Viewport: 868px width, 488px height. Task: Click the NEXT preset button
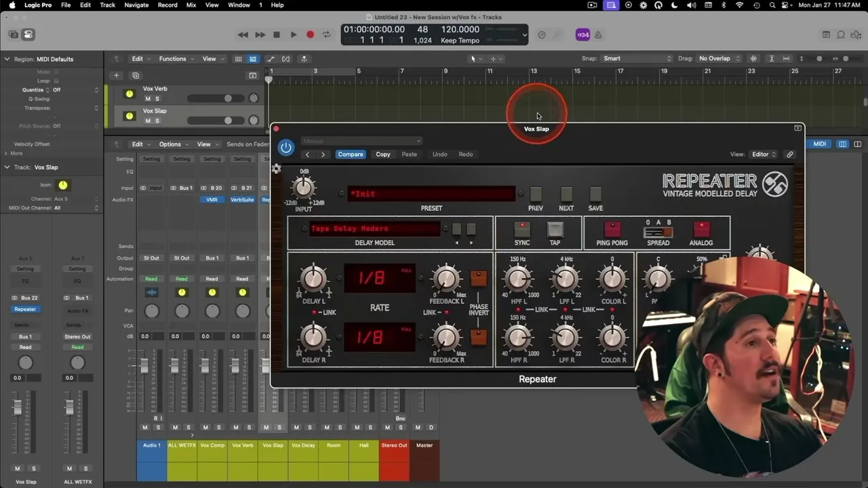[x=566, y=195]
